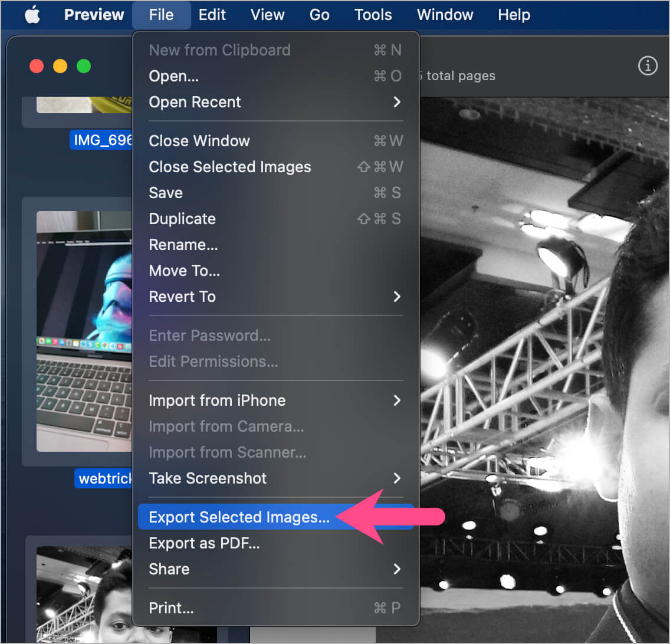Open the Go menu
The image size is (670, 644).
coord(319,15)
